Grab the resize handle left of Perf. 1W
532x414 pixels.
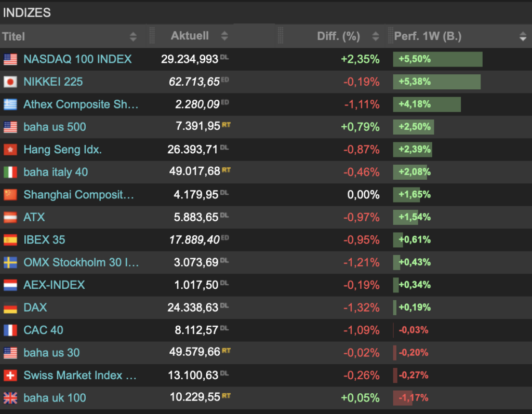tap(391, 36)
